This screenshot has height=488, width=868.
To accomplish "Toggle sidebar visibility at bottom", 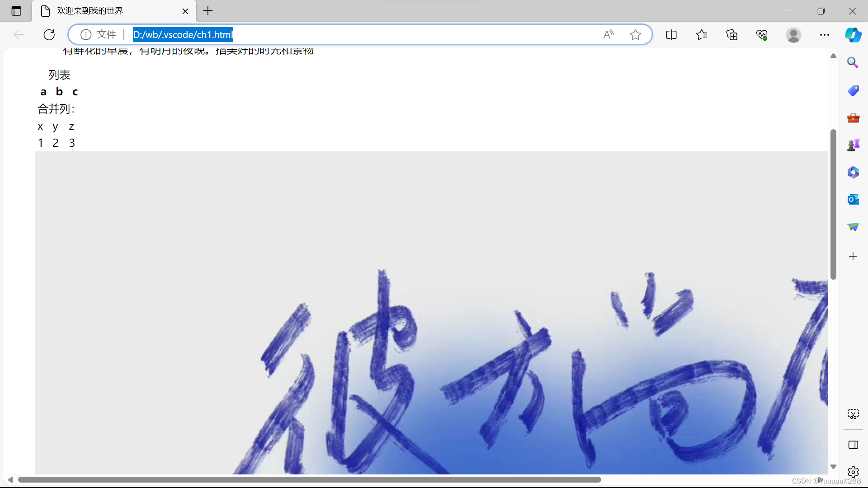I will [853, 445].
